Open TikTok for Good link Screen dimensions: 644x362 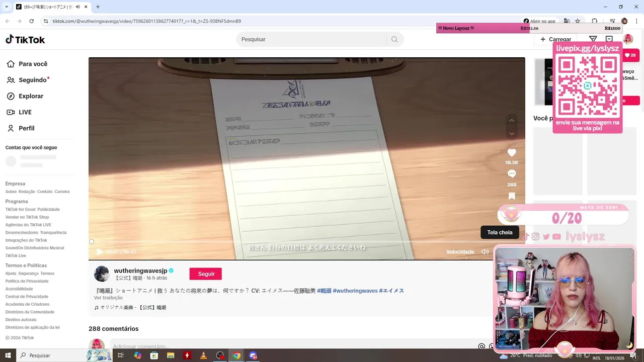(x=21, y=209)
